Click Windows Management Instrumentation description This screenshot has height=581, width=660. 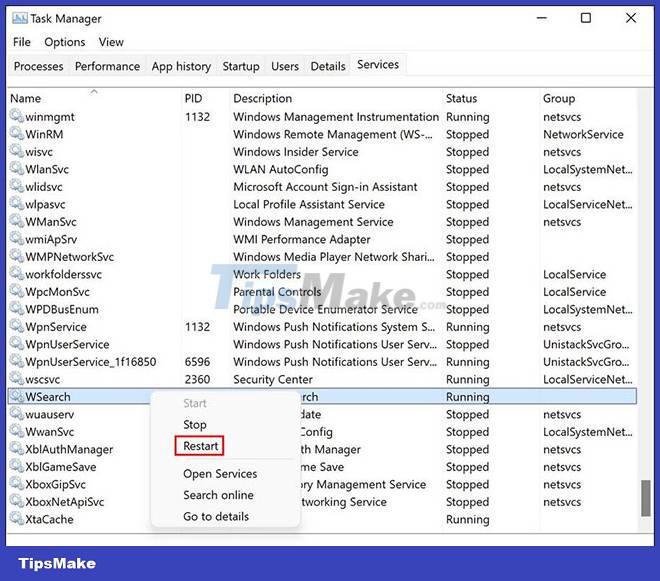335,117
